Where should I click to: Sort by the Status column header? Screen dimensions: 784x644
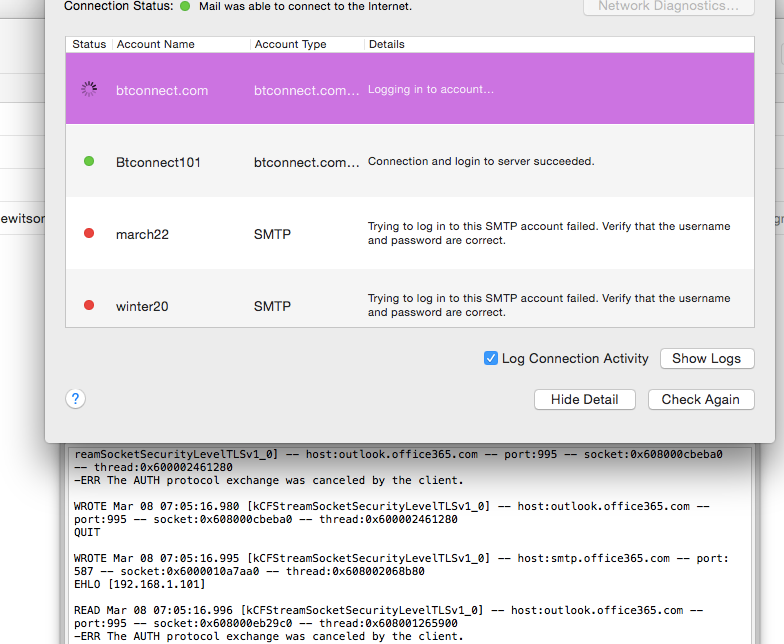(89, 44)
